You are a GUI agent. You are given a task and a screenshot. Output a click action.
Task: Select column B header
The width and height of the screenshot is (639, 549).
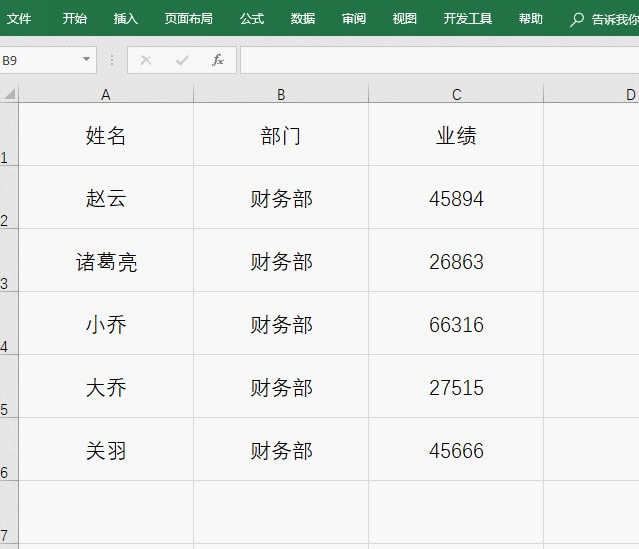tap(281, 95)
